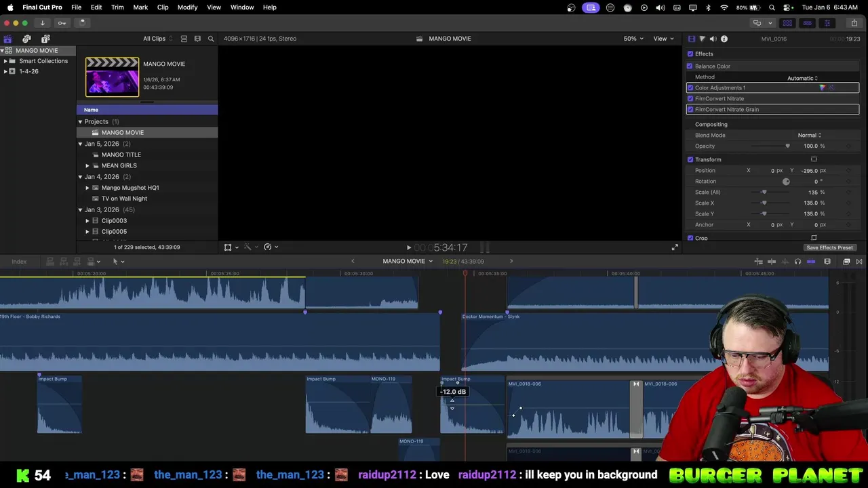Open the timeline Index button
Viewport: 868px width, 488px height.
click(19, 262)
